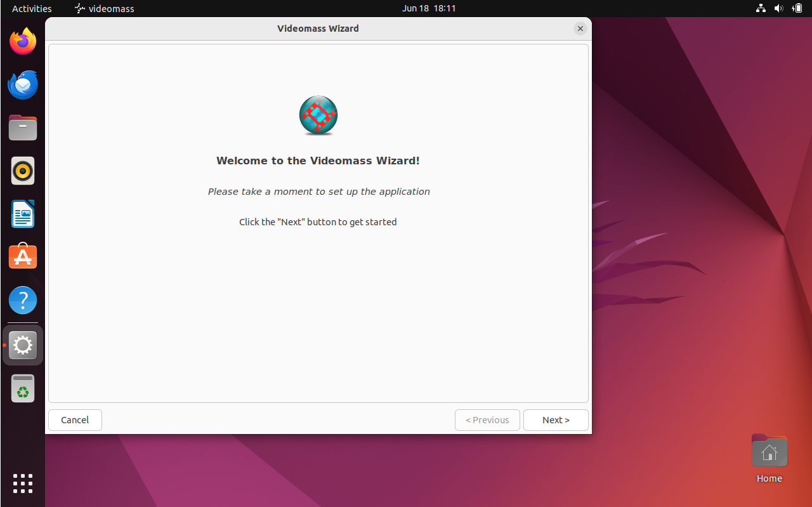Open Firefox from the dock

click(x=23, y=42)
